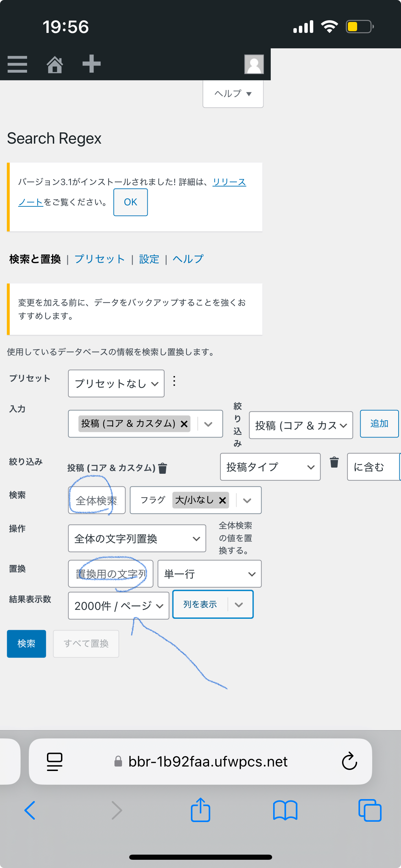Switch to the プリセット tab
Screen dimensions: 401x868
click(x=100, y=259)
